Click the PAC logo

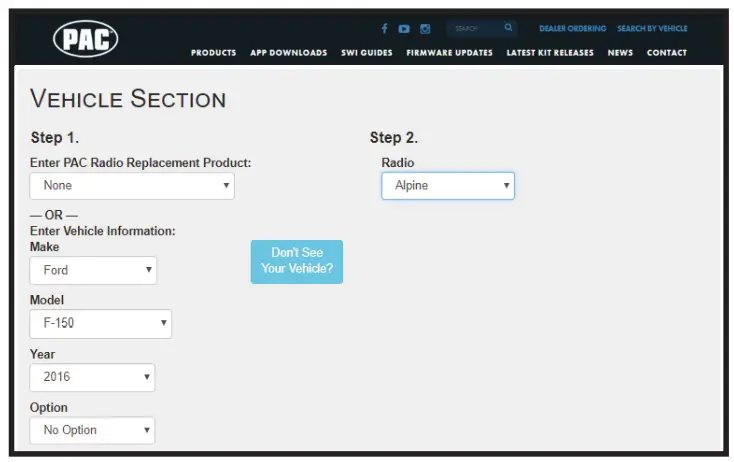click(x=86, y=39)
